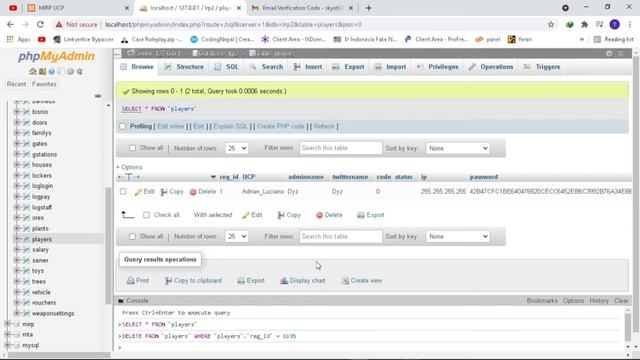Open the Insert tab

[308, 67]
